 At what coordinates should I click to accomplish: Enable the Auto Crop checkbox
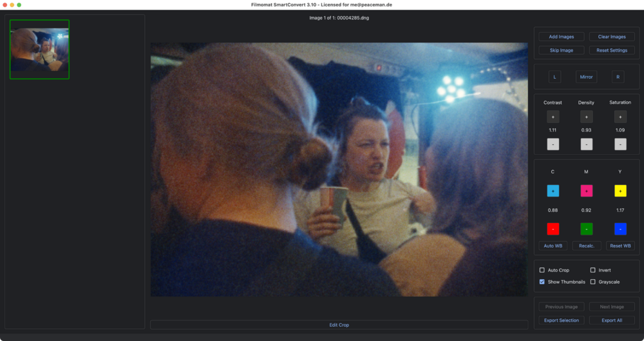click(542, 270)
